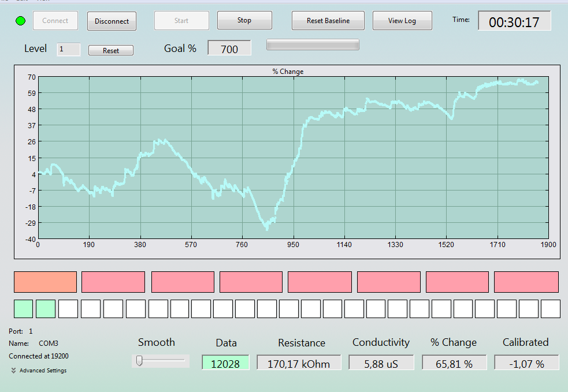Click the Data value 12028

(225, 363)
